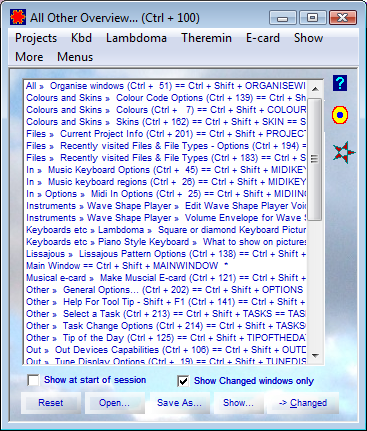The image size is (367, 431).
Task: Select the Current Project Info row
Action: pos(166,134)
